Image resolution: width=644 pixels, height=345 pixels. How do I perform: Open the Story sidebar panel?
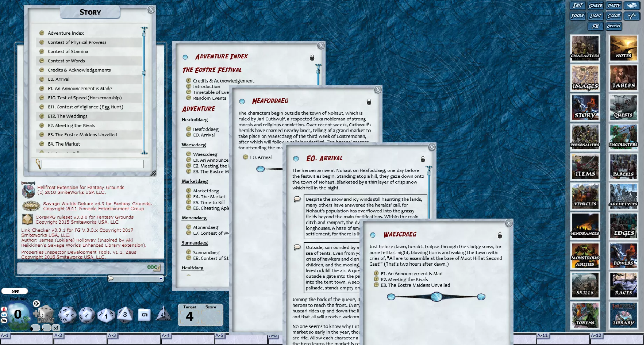[585, 107]
